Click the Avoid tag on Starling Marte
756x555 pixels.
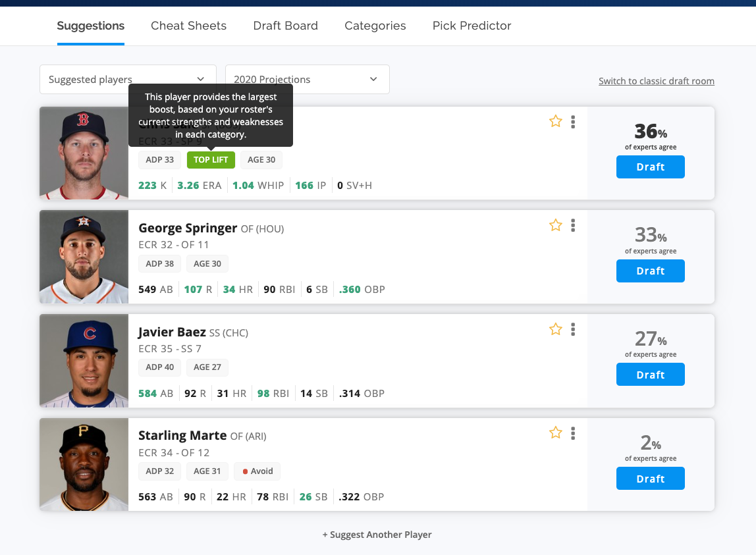coord(257,471)
